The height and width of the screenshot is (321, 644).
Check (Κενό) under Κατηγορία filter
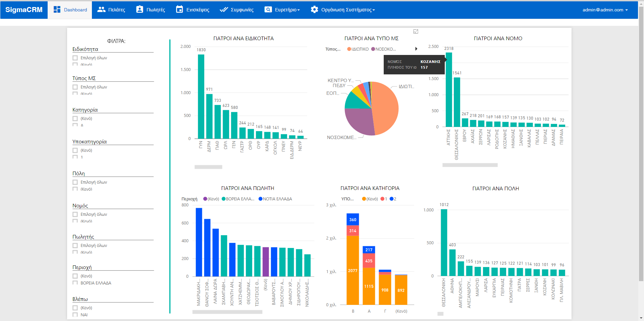(x=75, y=119)
